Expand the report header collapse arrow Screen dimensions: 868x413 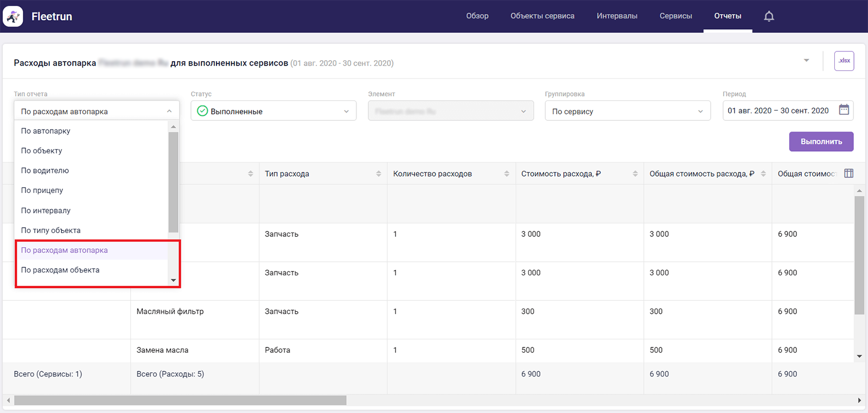(x=806, y=61)
